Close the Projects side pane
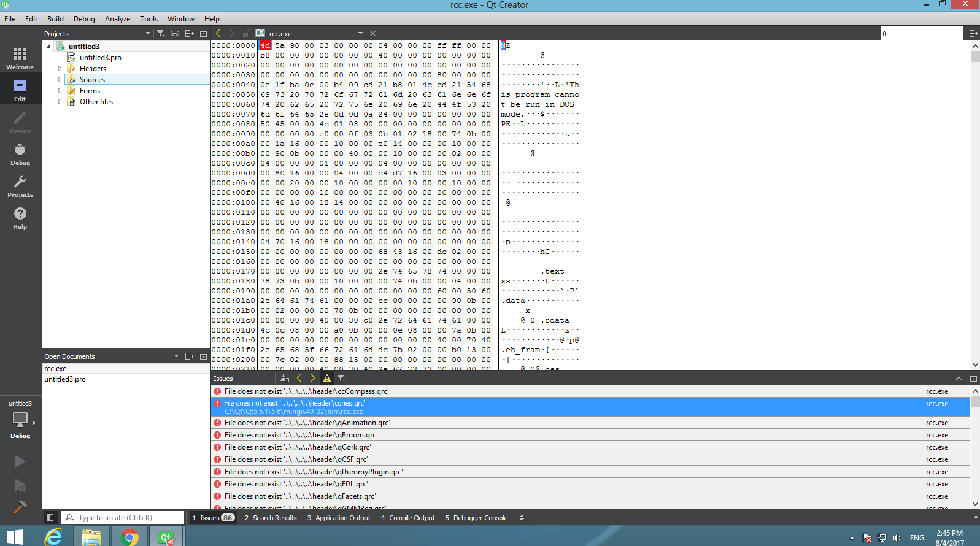Image resolution: width=980 pixels, height=546 pixels. coord(203,33)
